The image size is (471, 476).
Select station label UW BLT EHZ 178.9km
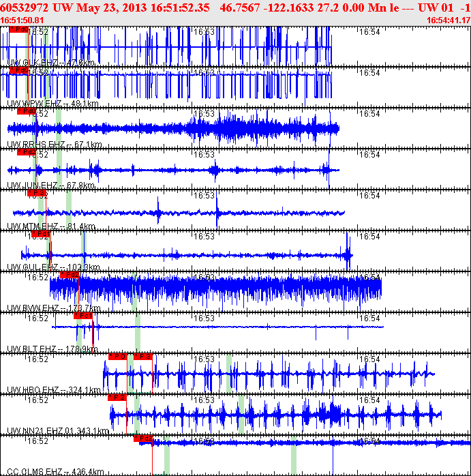click(52, 349)
